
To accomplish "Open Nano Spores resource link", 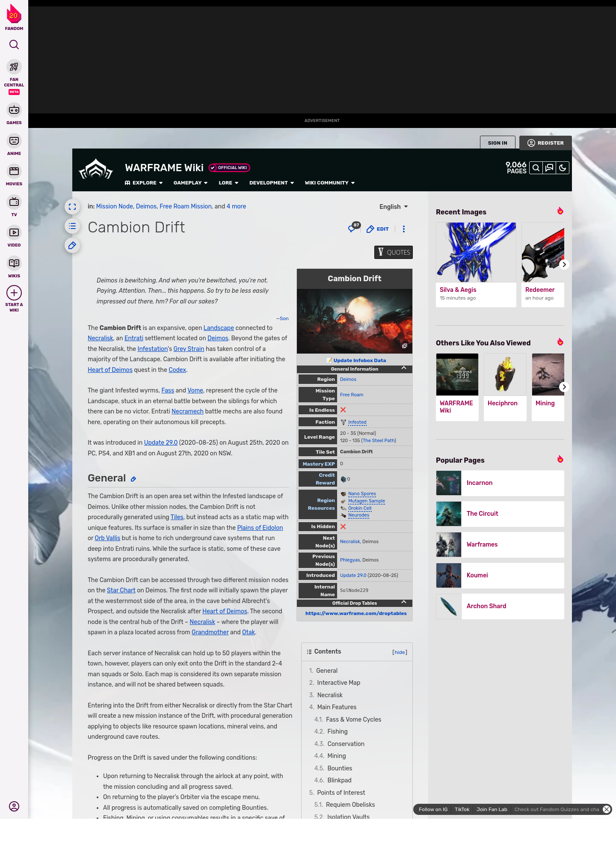I will pos(362,493).
